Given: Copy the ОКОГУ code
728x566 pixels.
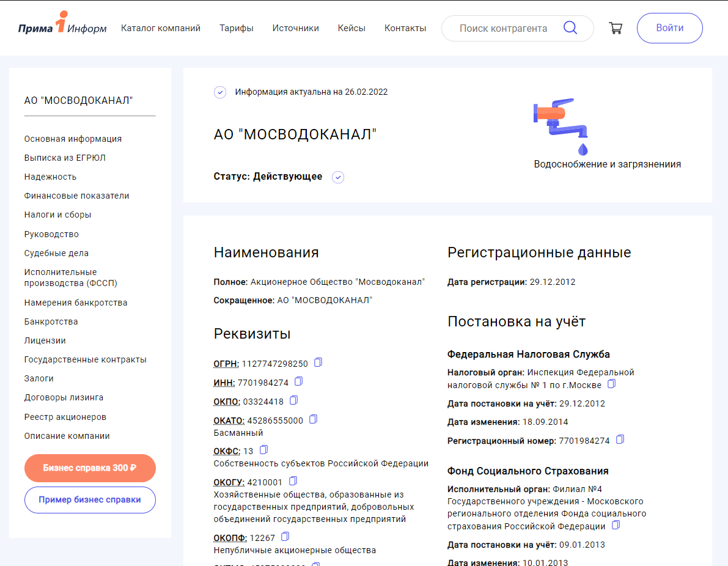Looking at the screenshot, I should point(293,480).
